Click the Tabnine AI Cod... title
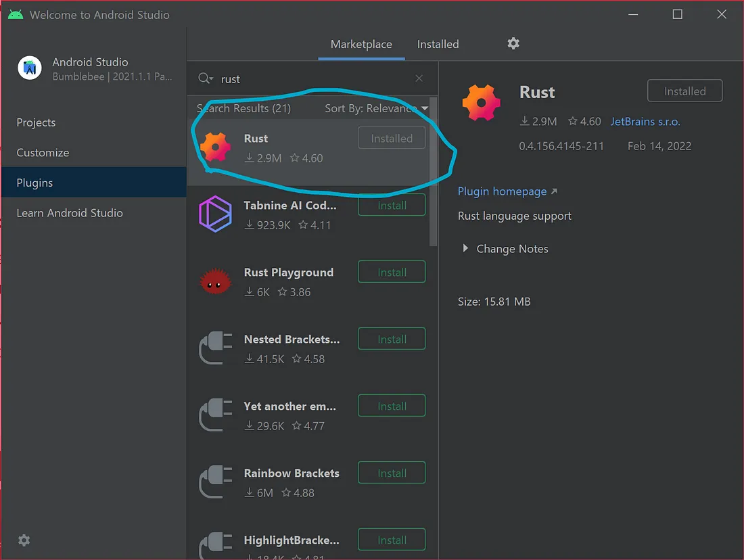This screenshot has height=560, width=744. click(290, 206)
